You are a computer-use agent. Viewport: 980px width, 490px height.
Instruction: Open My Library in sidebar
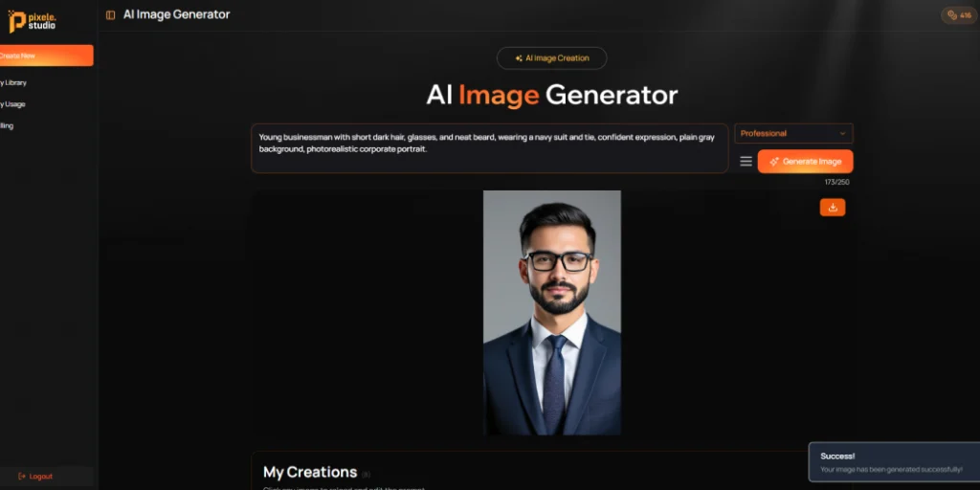click(13, 82)
